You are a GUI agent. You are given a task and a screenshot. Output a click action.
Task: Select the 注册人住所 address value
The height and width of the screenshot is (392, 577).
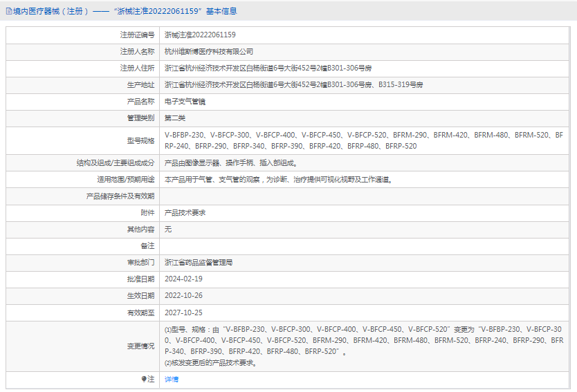click(268, 68)
